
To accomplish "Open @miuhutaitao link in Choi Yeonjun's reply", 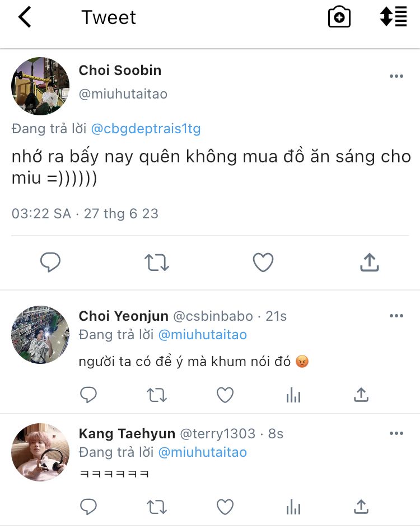I will (x=203, y=335).
